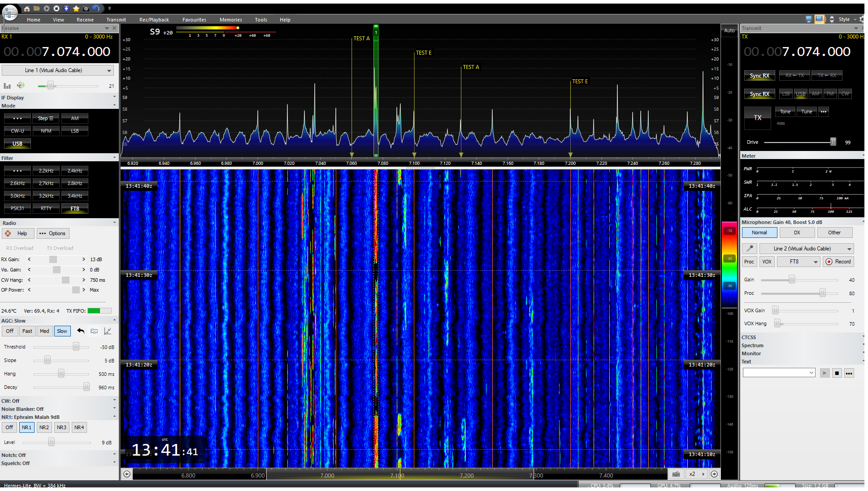Set AGC to Fast
The height and width of the screenshot is (491, 868).
(27, 331)
